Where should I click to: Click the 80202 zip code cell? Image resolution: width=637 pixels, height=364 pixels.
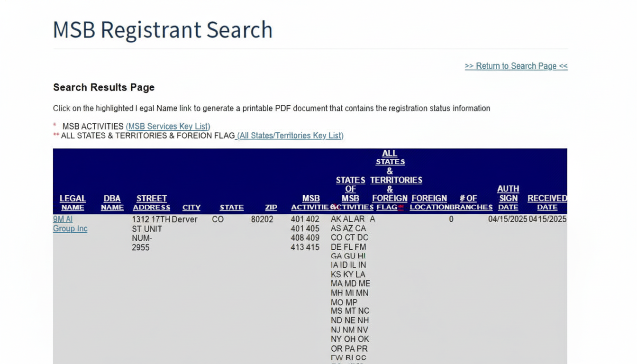pyautogui.click(x=262, y=219)
